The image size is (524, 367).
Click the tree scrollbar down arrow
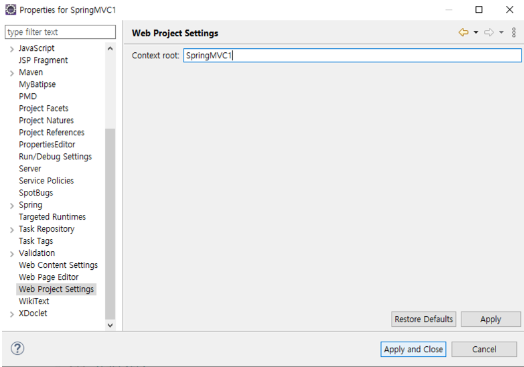coord(110,325)
